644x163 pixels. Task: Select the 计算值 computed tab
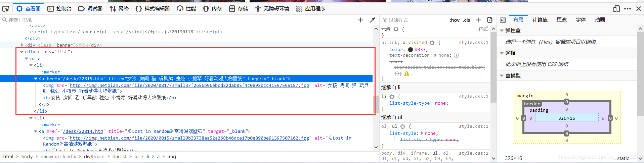[540, 20]
